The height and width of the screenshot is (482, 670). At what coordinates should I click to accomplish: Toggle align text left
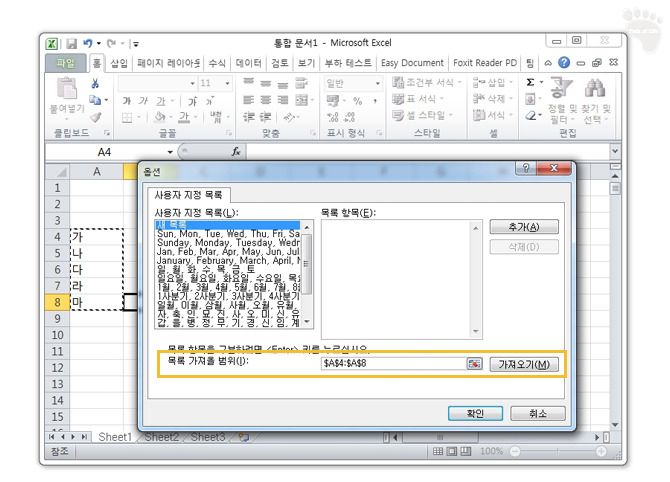[x=249, y=100]
